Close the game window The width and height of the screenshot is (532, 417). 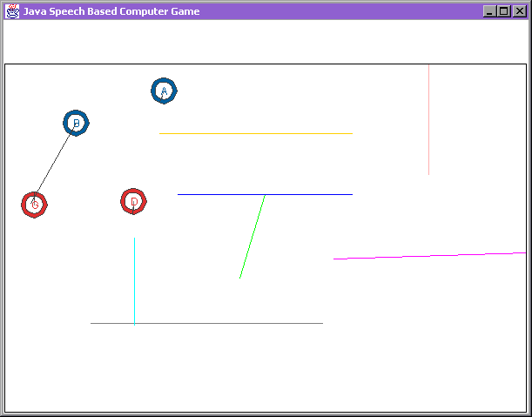[520, 11]
